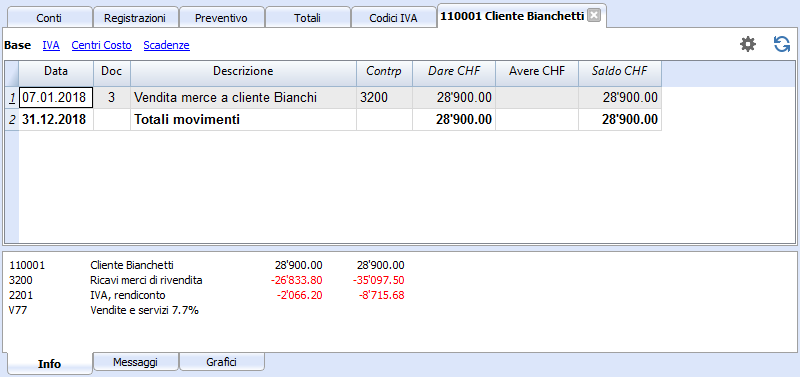Open the settings gear icon
This screenshot has width=800, height=377.
[x=748, y=44]
